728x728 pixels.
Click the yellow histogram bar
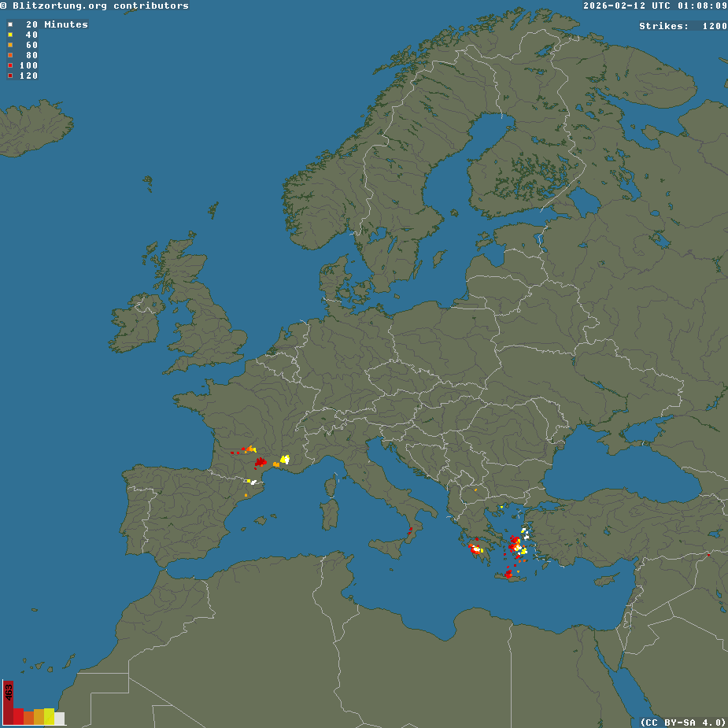point(50,716)
